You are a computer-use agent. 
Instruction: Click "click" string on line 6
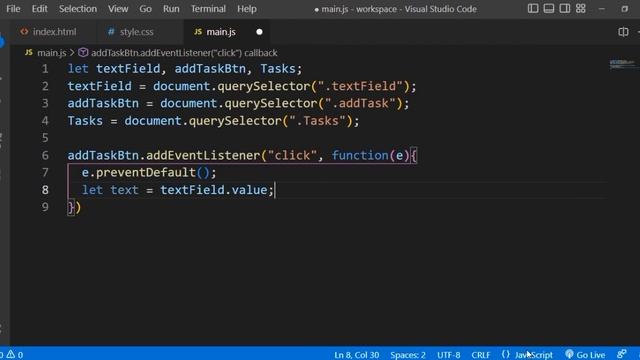click(292, 156)
